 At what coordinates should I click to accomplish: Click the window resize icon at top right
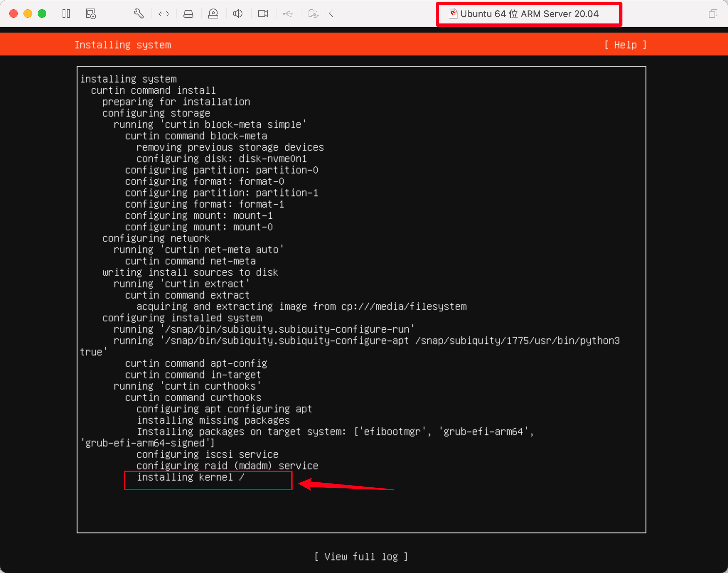coord(713,14)
